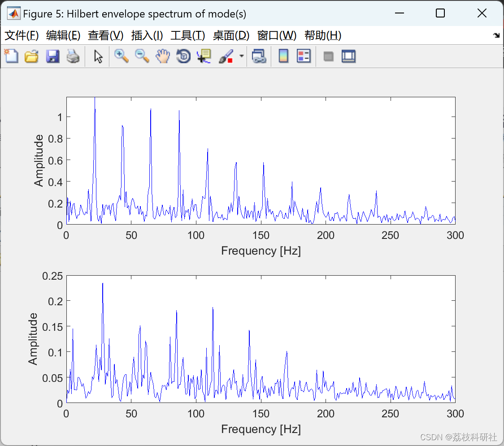Save the figure with the floppy disk icon
504x446 pixels.
click(x=52, y=56)
